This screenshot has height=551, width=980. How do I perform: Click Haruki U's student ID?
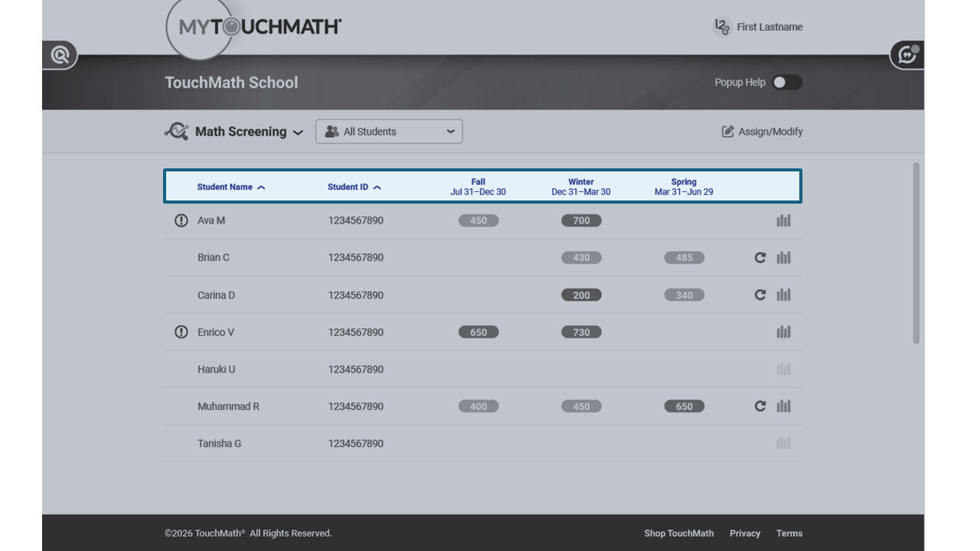(x=356, y=370)
